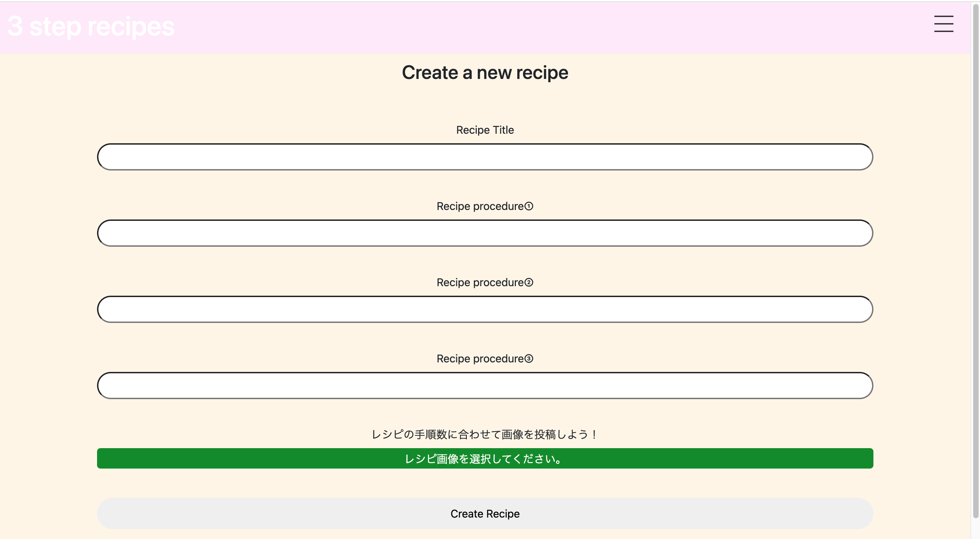
Task: Click the Recipe procedure② label text
Action: point(485,282)
